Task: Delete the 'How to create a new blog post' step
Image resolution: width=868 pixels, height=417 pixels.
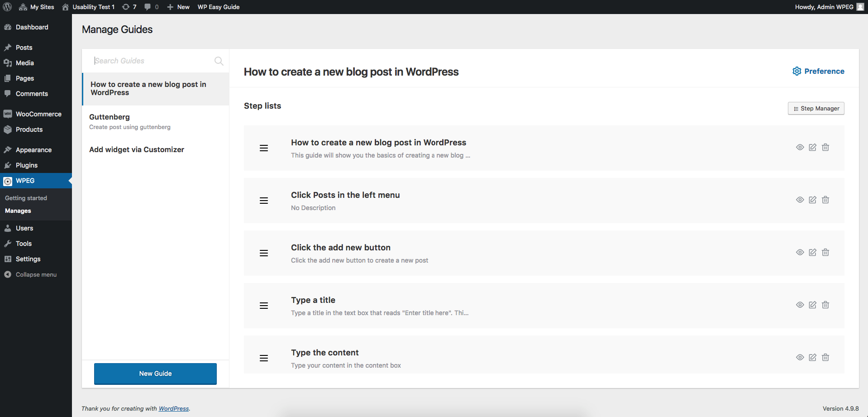Action: tap(825, 147)
